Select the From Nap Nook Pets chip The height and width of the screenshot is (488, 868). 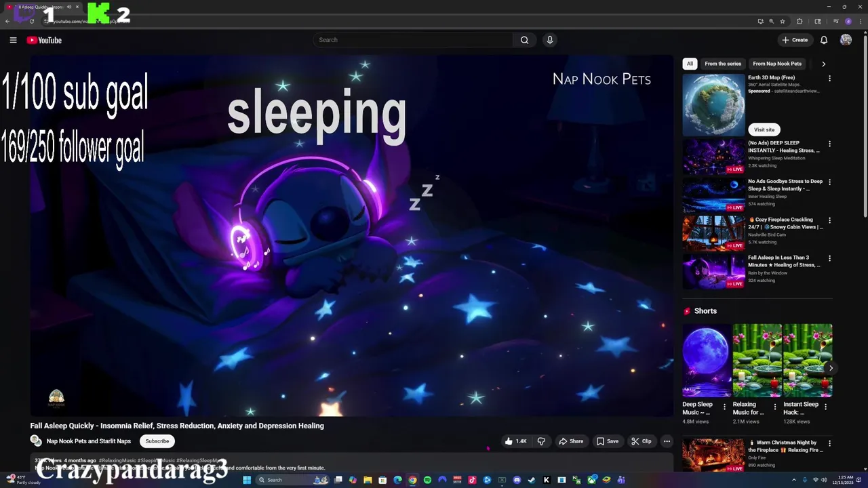click(777, 64)
